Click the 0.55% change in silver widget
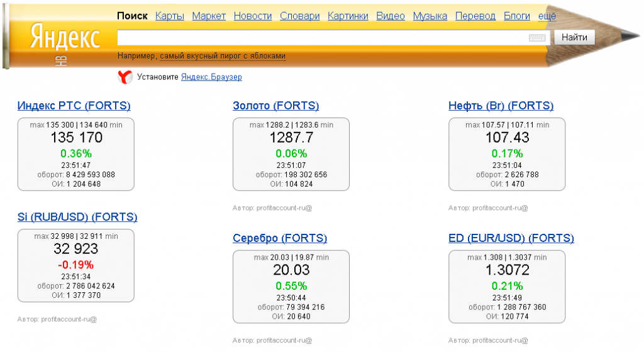The width and height of the screenshot is (644, 352). click(291, 286)
